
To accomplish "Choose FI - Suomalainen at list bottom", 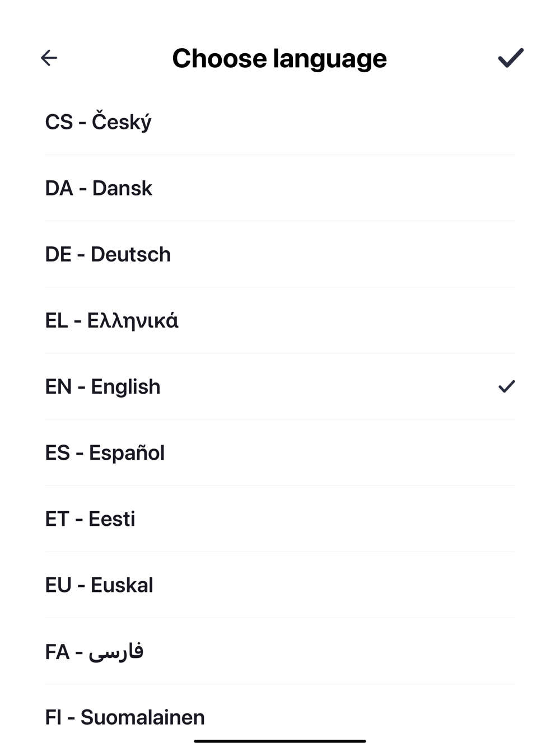I will tap(280, 717).
